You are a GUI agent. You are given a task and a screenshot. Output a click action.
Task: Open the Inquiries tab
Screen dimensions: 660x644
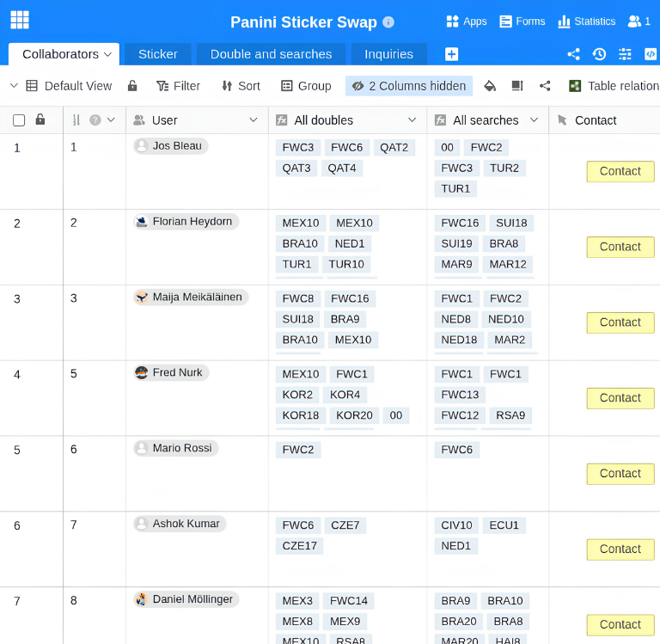click(388, 54)
